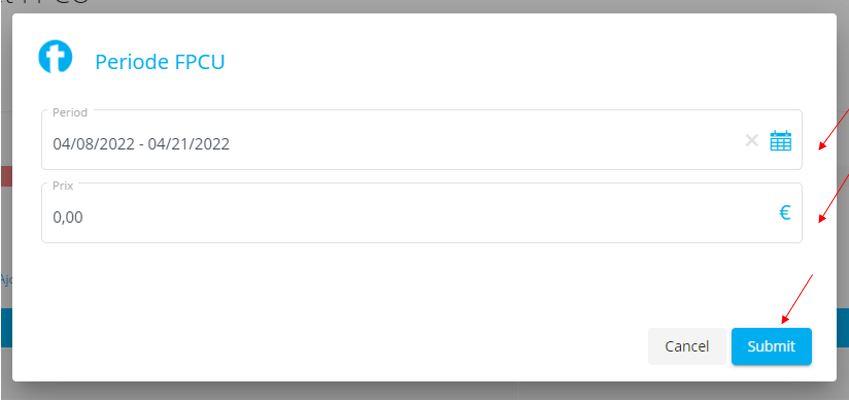849x401 pixels.
Task: Submit the Periode FPCU form
Action: 772,346
